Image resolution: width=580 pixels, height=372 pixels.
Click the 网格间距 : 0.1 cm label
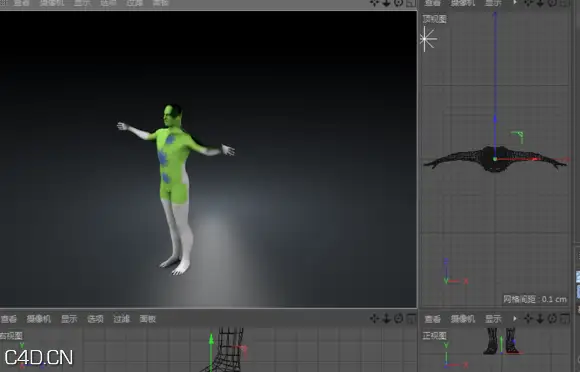point(535,299)
